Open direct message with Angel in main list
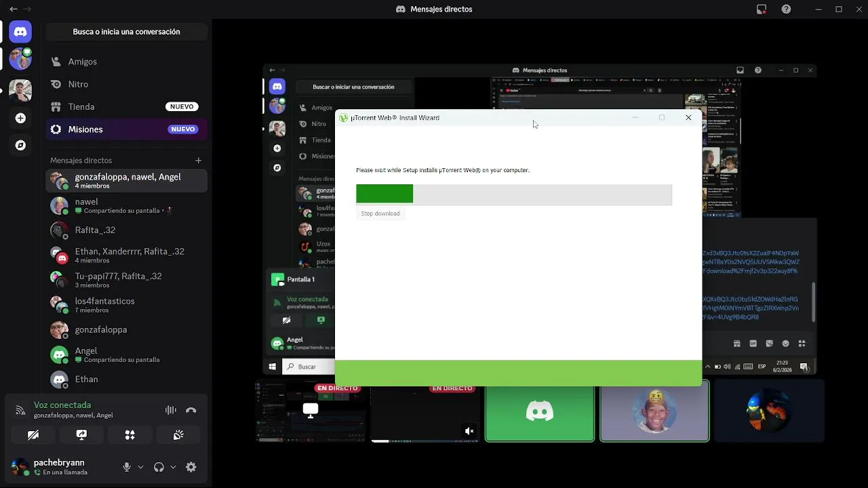The height and width of the screenshot is (488, 868). (126, 354)
